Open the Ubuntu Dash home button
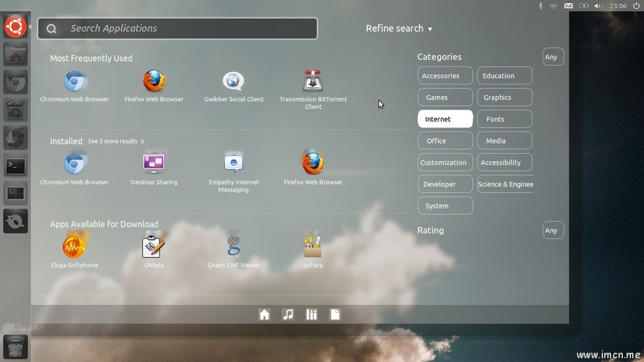 tap(16, 26)
